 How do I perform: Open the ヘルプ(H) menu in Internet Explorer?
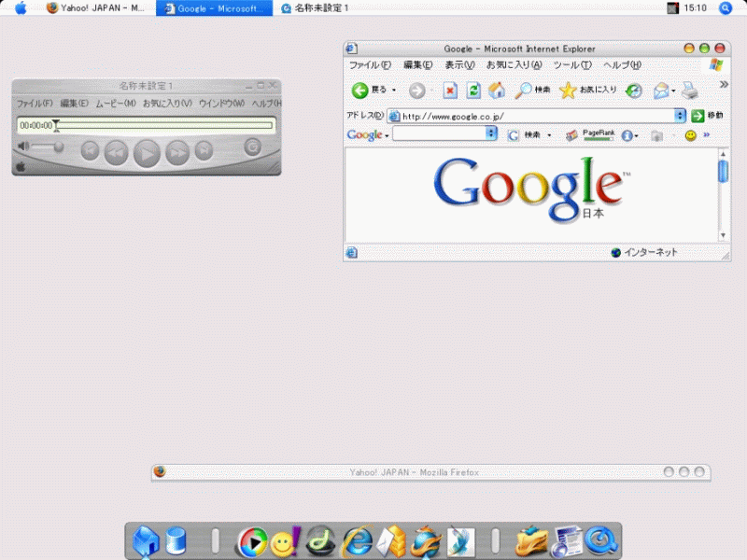click(x=622, y=65)
